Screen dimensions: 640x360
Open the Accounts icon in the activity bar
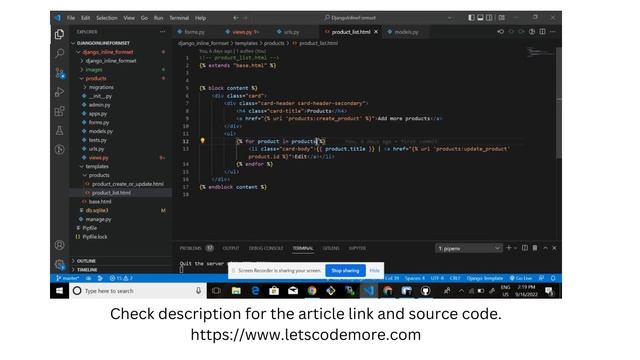60,245
